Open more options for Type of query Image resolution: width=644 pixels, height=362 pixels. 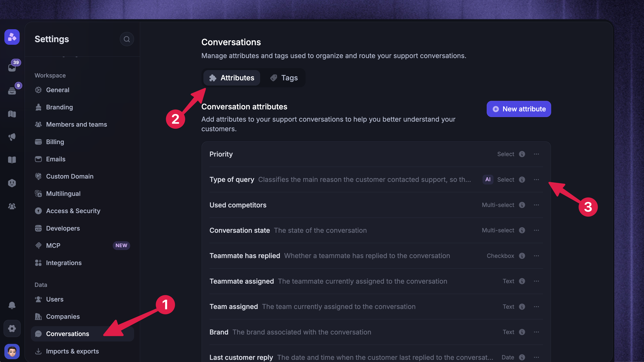[537, 180]
